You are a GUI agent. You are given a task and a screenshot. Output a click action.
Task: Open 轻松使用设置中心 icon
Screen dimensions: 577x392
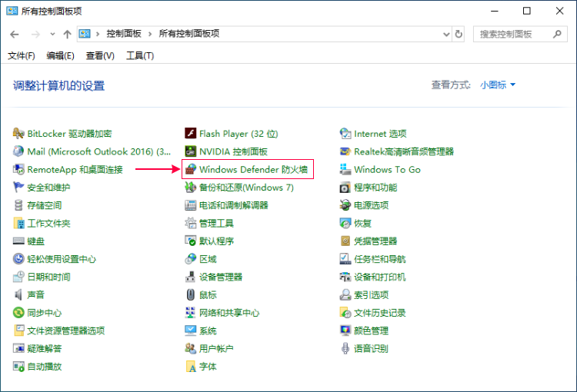pos(18,259)
